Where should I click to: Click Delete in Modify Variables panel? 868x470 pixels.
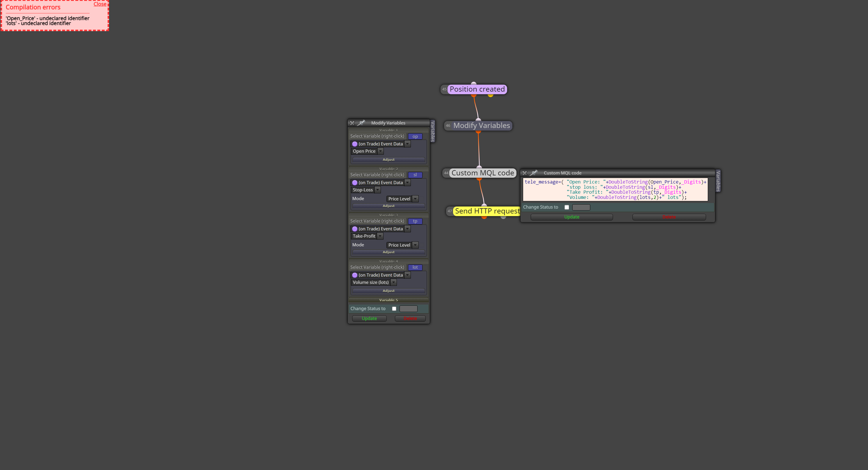[x=410, y=319]
